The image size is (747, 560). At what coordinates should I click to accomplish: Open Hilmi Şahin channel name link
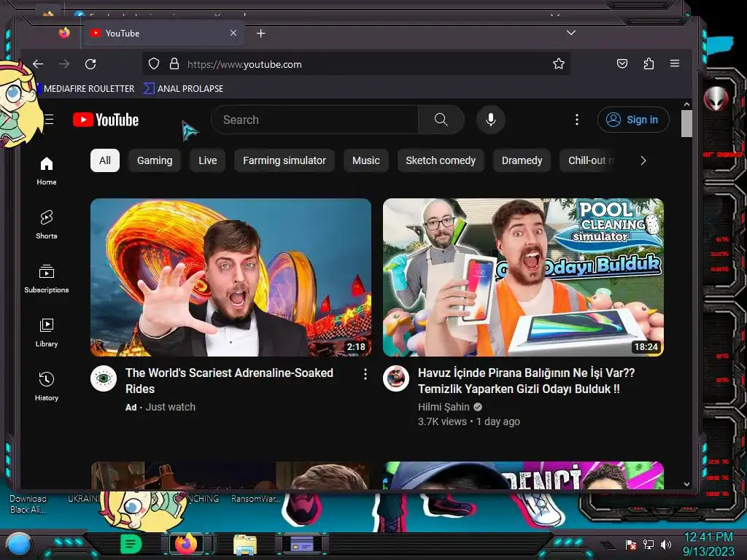(444, 407)
